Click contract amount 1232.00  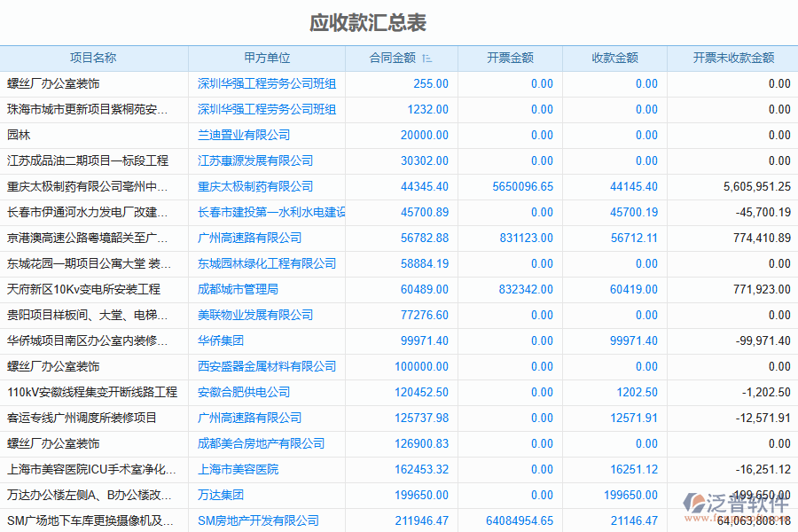427,109
